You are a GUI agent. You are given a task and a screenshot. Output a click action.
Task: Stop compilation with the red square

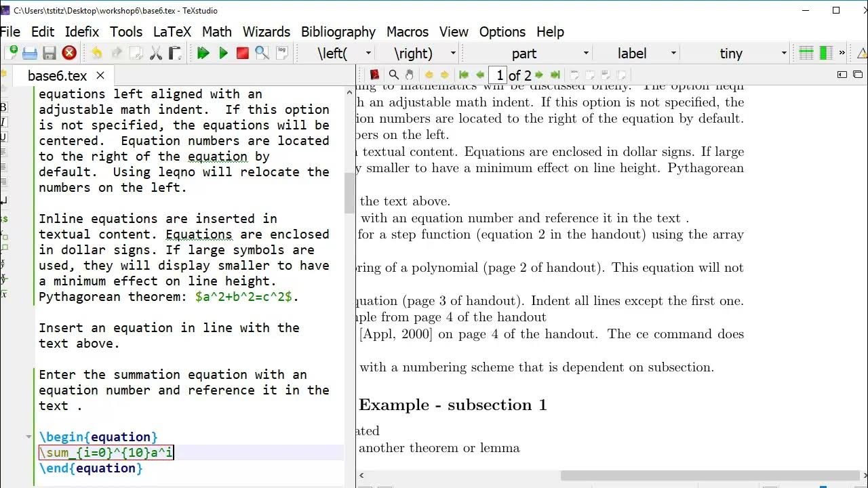pos(242,53)
